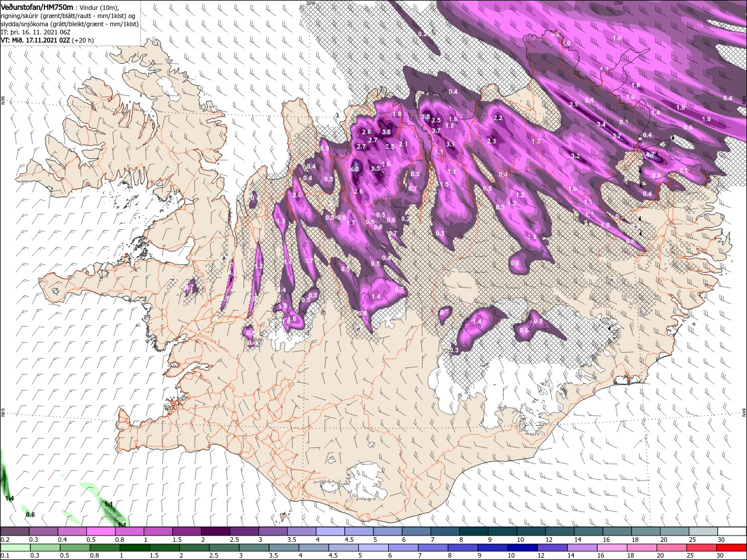Click the palest green 0.1 rain swatch
The image size is (747, 560).
click(x=15, y=547)
